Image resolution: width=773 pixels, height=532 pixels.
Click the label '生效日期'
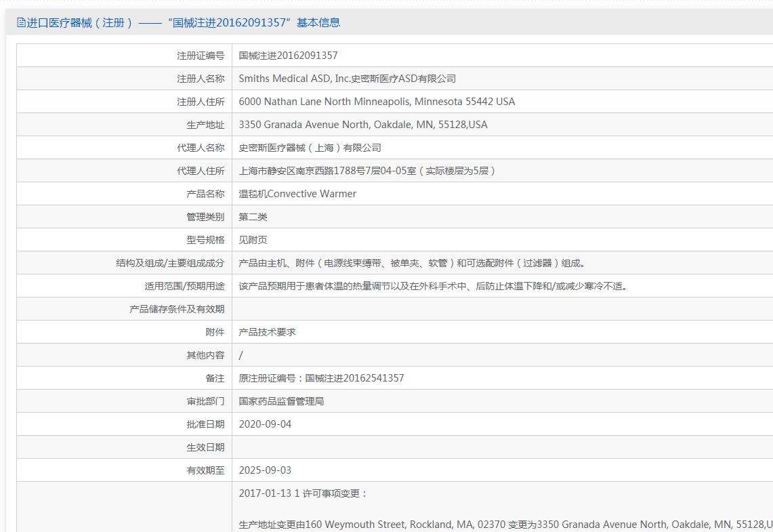pos(205,448)
